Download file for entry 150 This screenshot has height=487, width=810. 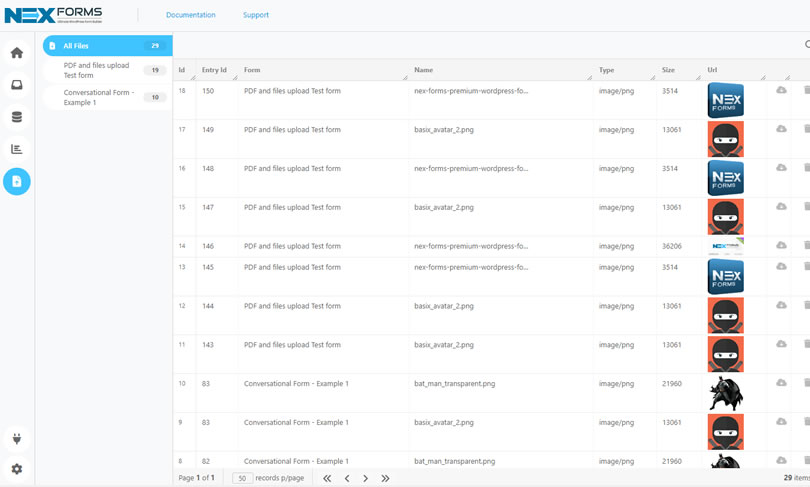point(781,90)
